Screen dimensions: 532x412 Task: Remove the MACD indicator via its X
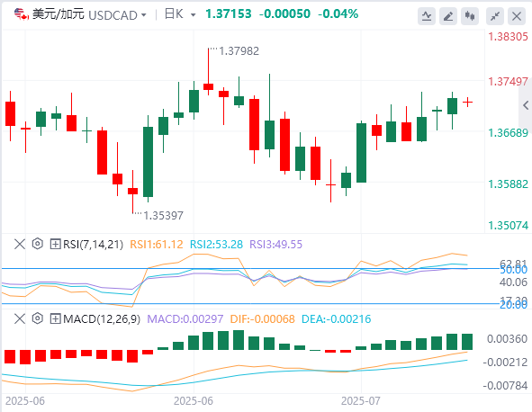click(20, 318)
